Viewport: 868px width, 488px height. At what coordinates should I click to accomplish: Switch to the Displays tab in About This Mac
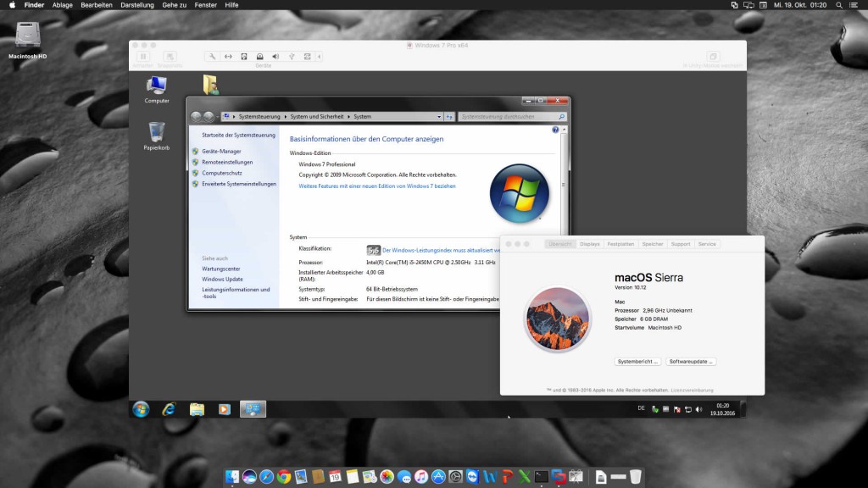click(590, 244)
